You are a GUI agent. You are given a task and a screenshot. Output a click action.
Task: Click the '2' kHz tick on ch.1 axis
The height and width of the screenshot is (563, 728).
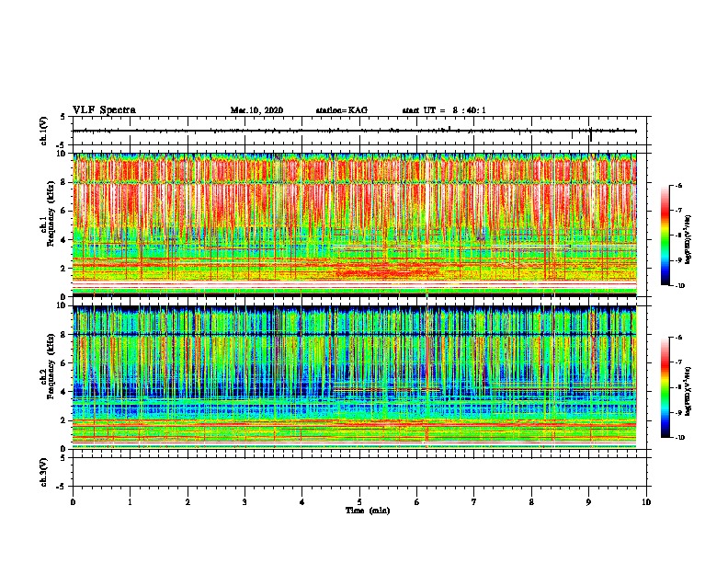click(x=64, y=268)
